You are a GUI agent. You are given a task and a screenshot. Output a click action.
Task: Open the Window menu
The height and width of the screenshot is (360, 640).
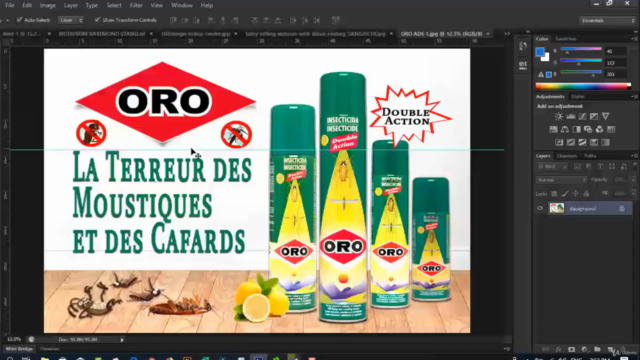(182, 5)
